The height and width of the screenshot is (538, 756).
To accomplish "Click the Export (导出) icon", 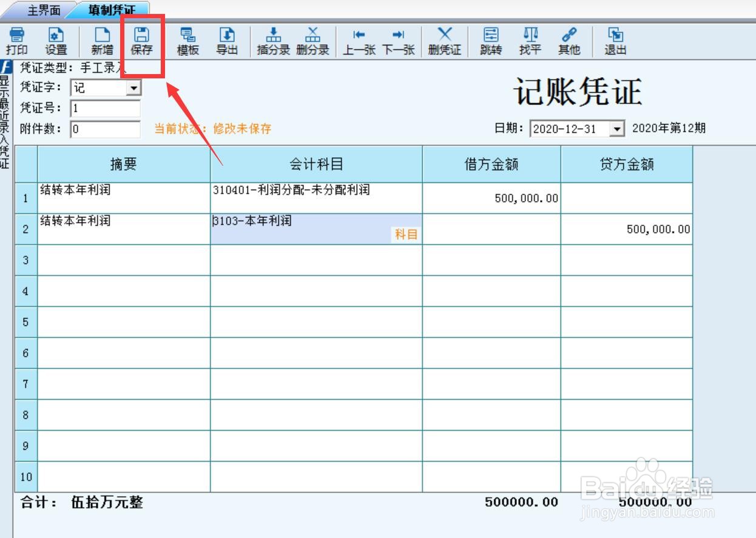I will [227, 41].
